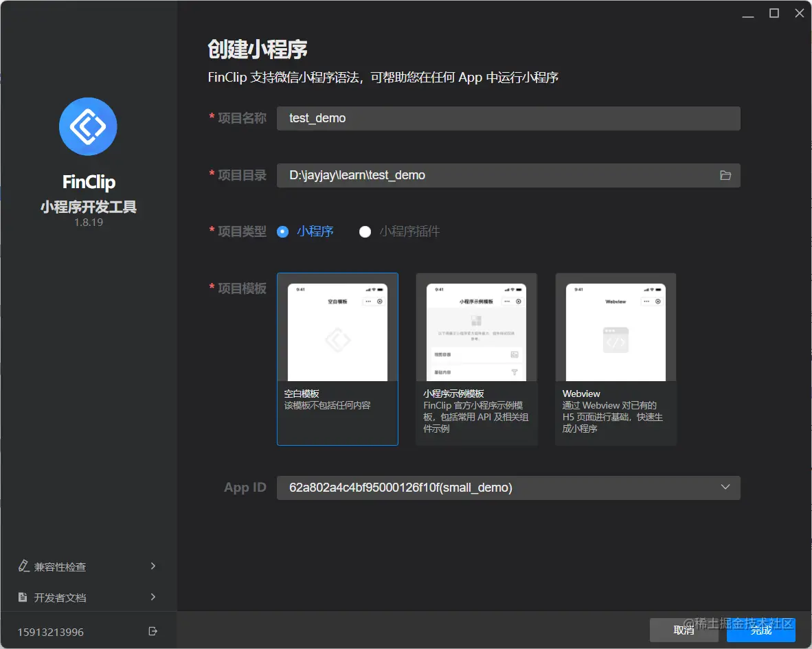
Task: Expand the 开发者文档 chevron
Action: [153, 597]
